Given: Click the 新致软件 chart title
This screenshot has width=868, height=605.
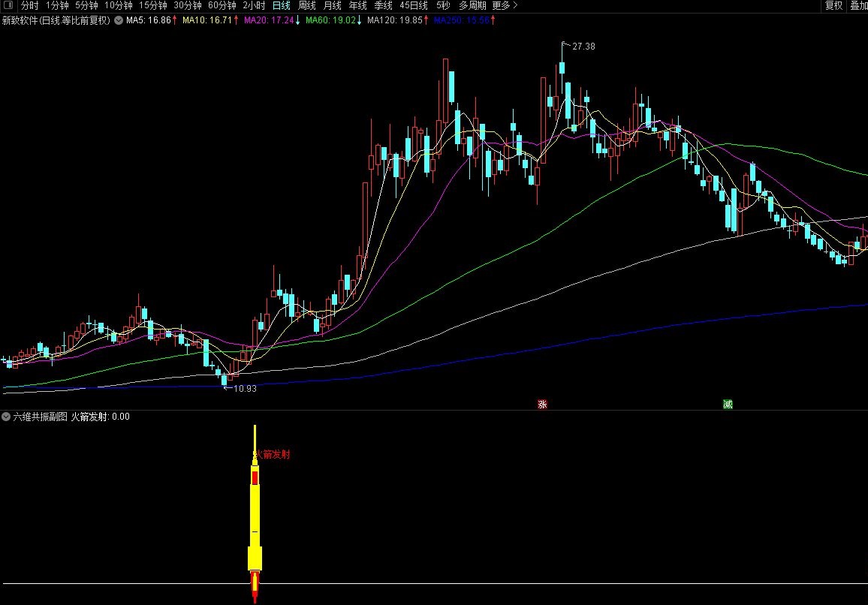Looking at the screenshot, I should (x=56, y=20).
